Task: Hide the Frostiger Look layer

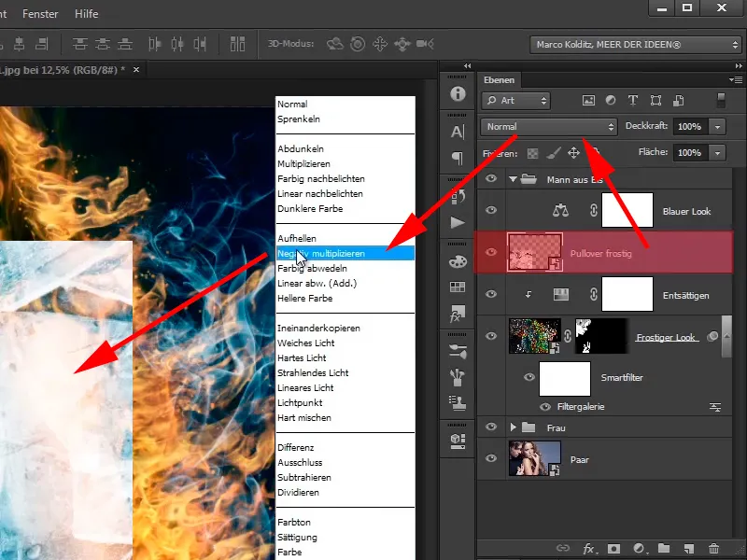Action: (491, 336)
